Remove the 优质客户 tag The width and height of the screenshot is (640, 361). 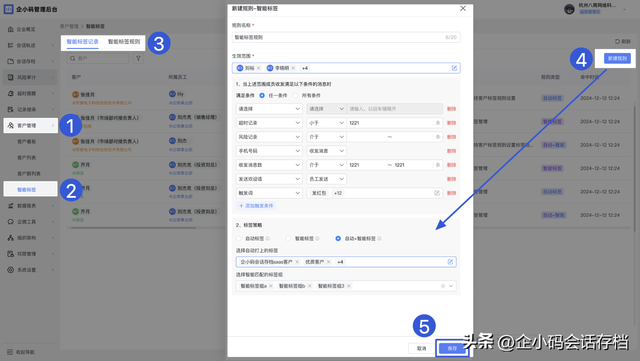point(329,262)
